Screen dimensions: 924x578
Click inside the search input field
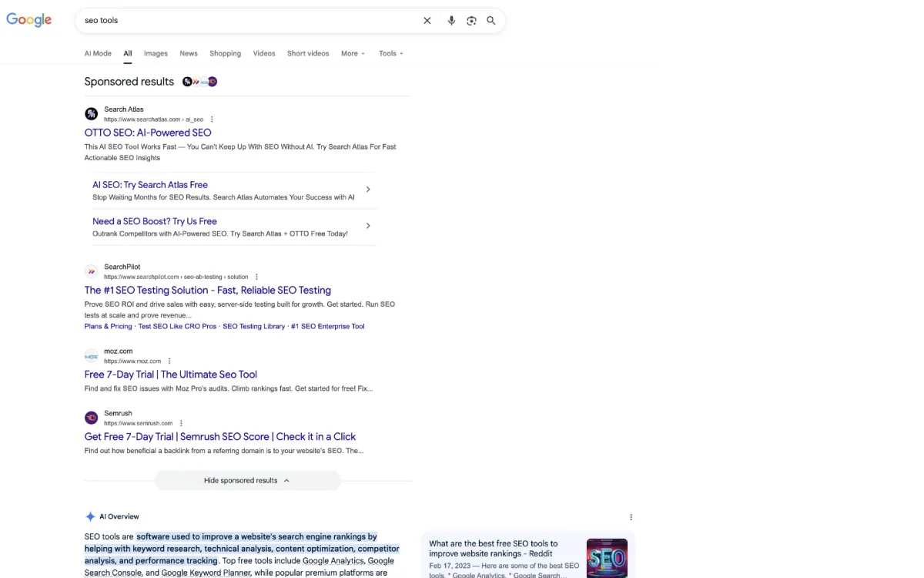tap(231, 21)
